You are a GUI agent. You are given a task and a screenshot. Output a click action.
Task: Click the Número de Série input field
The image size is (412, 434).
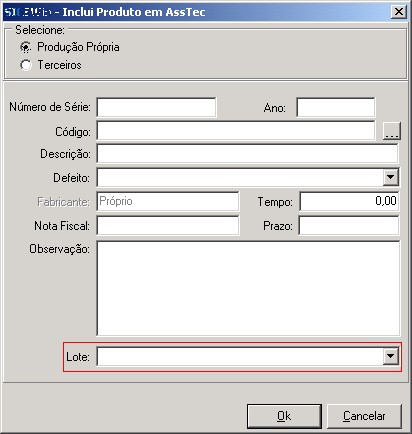[x=156, y=107]
